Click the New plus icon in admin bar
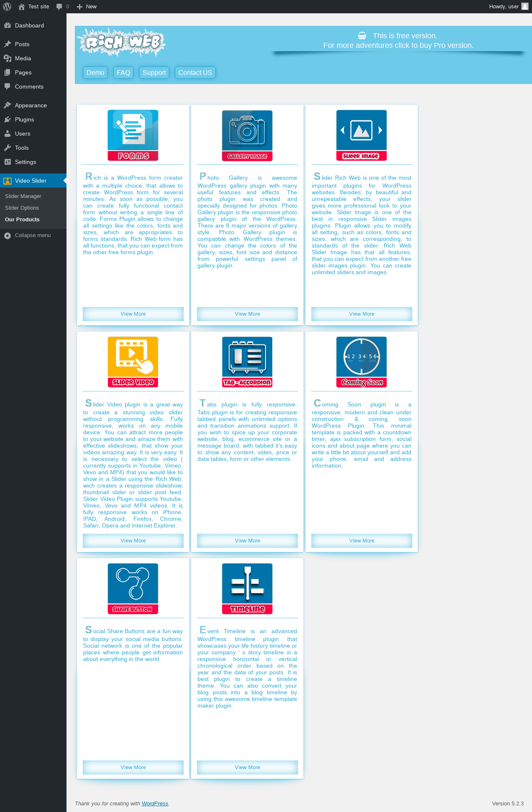This screenshot has height=812, width=532. 79,7
